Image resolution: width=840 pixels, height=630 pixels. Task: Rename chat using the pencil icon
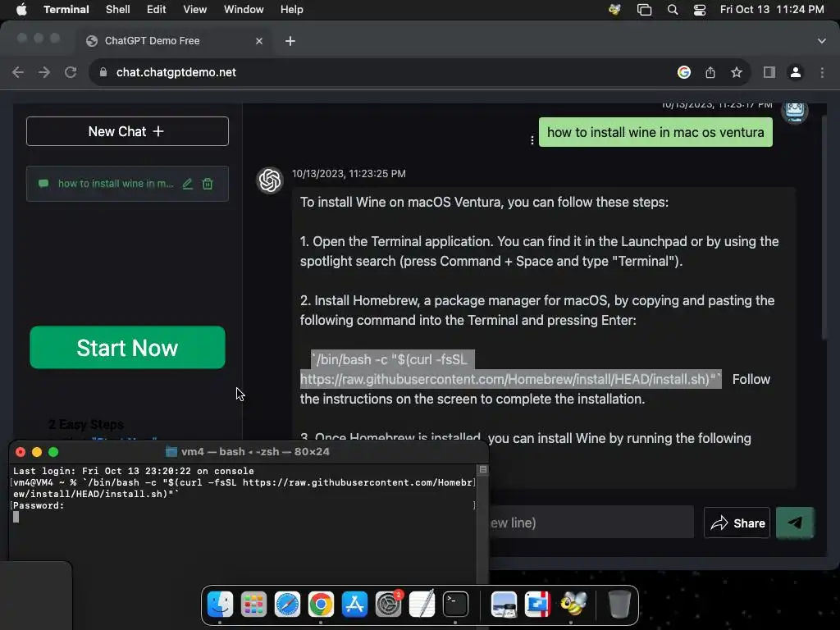click(188, 184)
